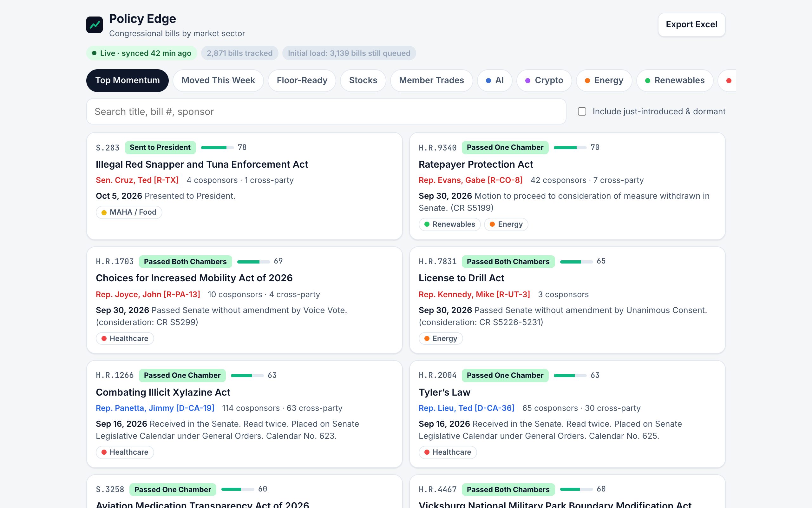
Task: Click bill number H.R.7831
Action: [x=437, y=261]
